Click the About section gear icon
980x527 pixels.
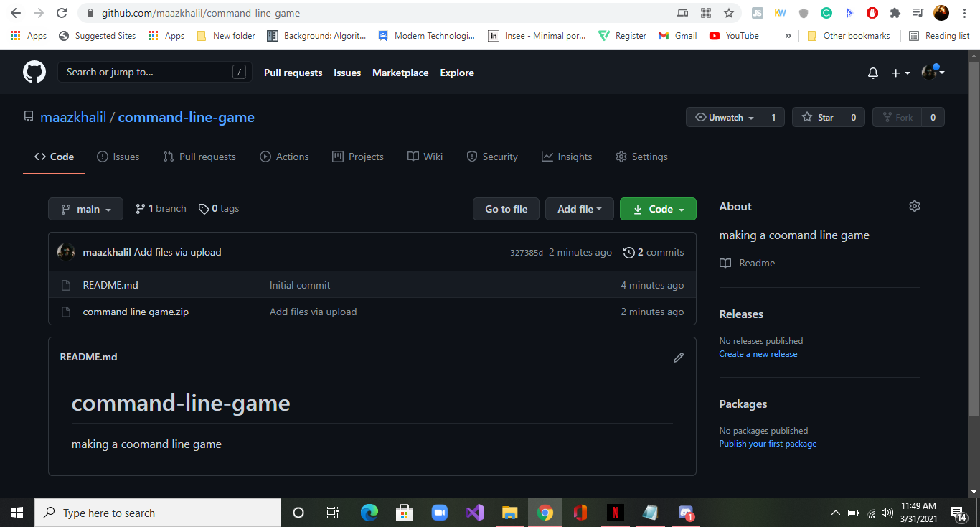click(x=915, y=206)
